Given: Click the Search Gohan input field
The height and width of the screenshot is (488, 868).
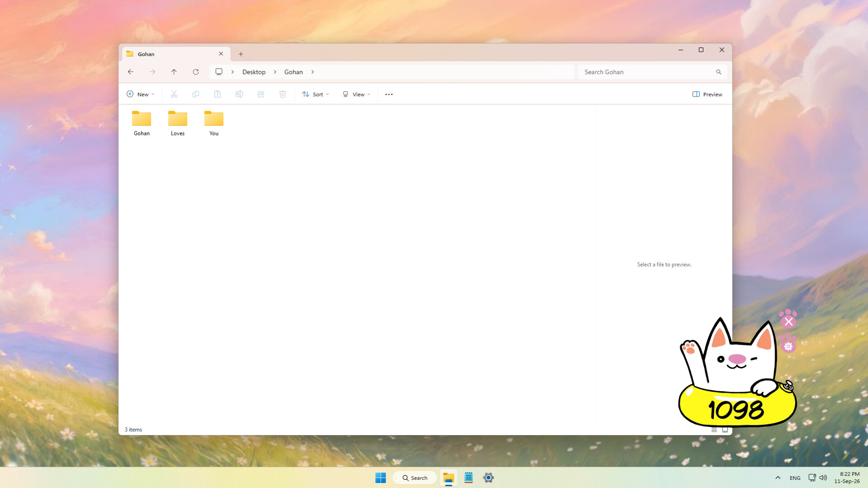Looking at the screenshot, I should click(x=652, y=72).
